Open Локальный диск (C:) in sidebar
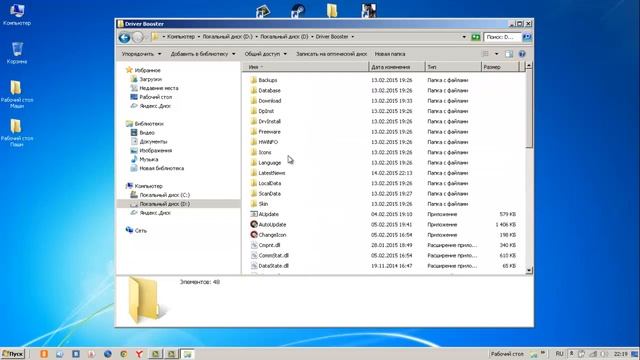Screen dimensions: 640x360 pyautogui.click(x=164, y=195)
